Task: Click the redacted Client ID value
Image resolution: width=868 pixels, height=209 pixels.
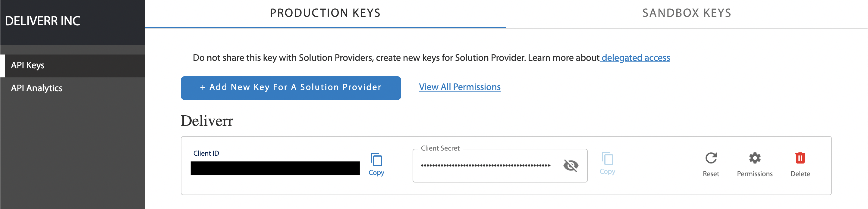Action: pos(275,168)
